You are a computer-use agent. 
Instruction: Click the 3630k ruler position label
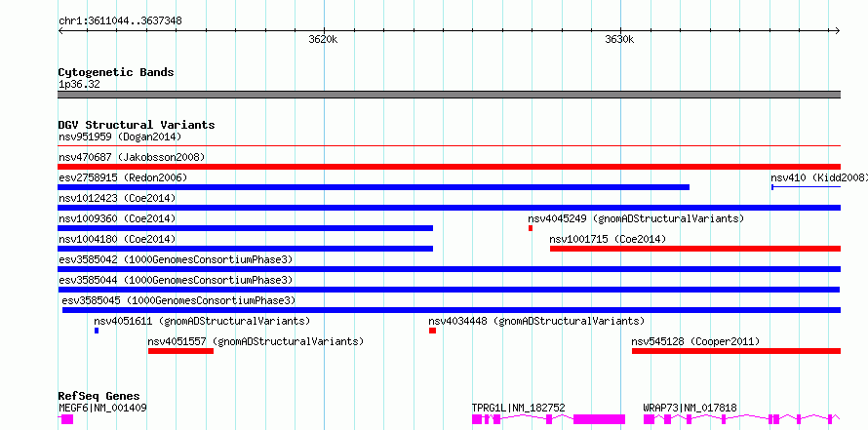(x=619, y=40)
